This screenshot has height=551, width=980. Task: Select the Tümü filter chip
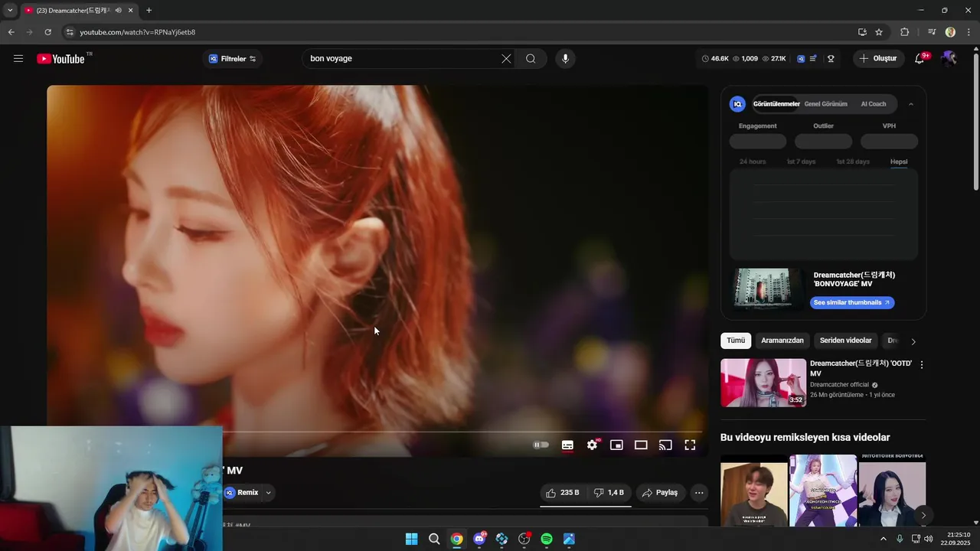coord(736,341)
